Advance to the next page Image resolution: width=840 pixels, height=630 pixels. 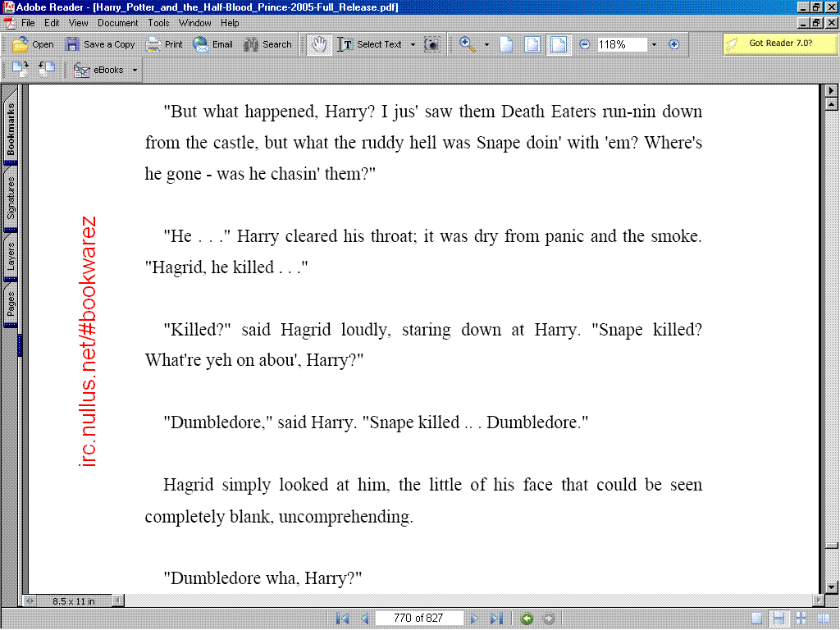pos(473,619)
